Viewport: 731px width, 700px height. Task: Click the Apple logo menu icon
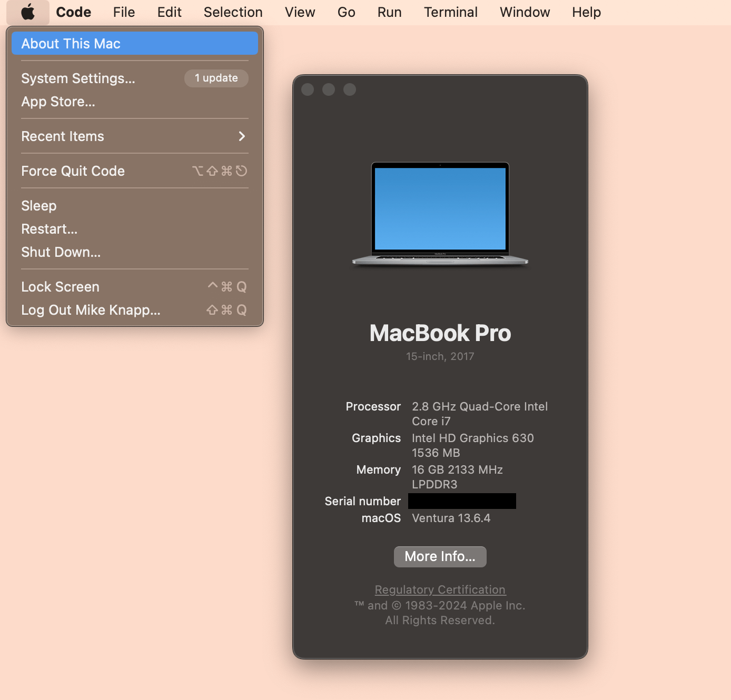28,12
